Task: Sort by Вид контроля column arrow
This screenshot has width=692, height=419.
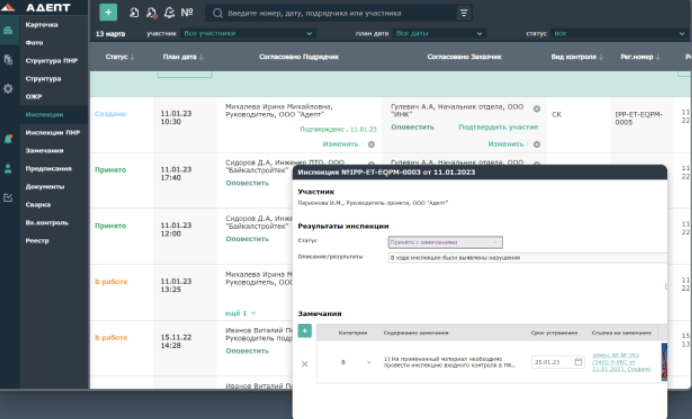Action: click(601, 57)
